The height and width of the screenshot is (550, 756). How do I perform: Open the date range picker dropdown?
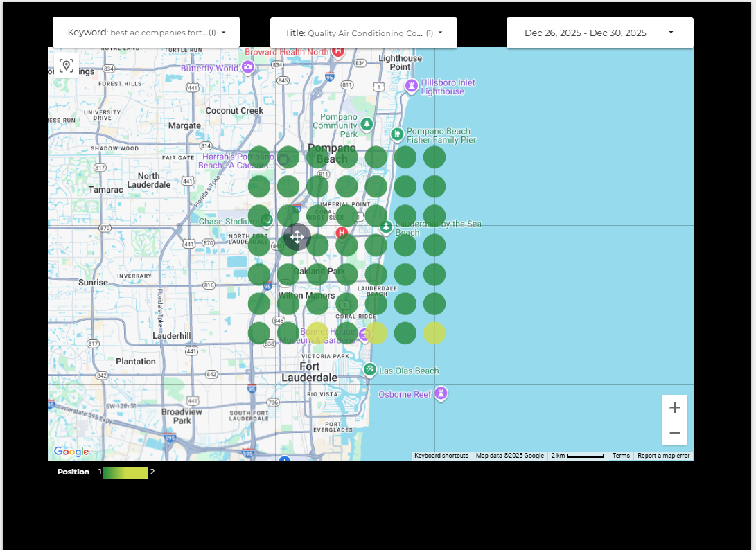[599, 33]
